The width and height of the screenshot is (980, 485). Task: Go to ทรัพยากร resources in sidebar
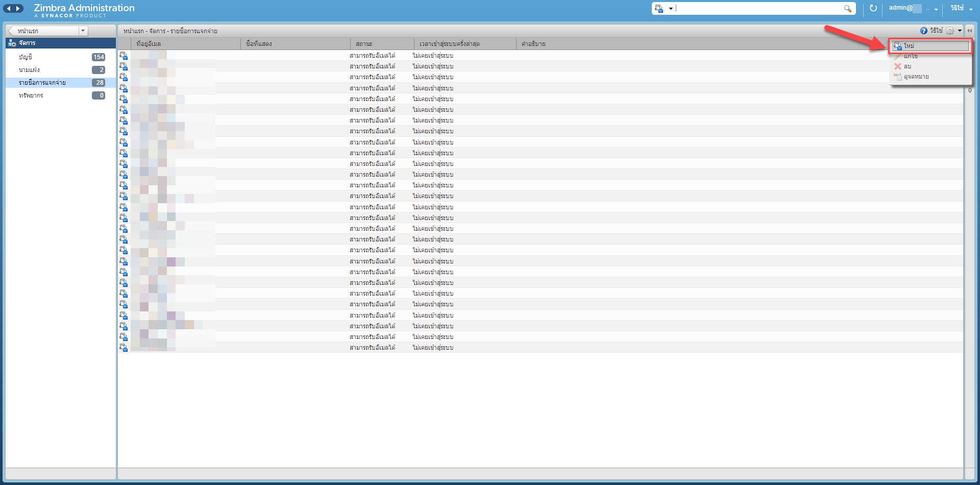pos(31,95)
